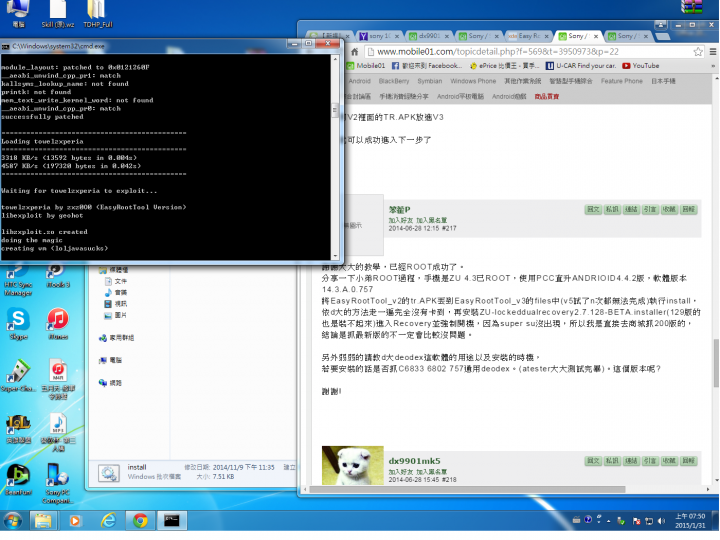Open the Action Center flag icon in the tray
Image resolution: width=720 pixels, height=540 pixels.
point(636,521)
